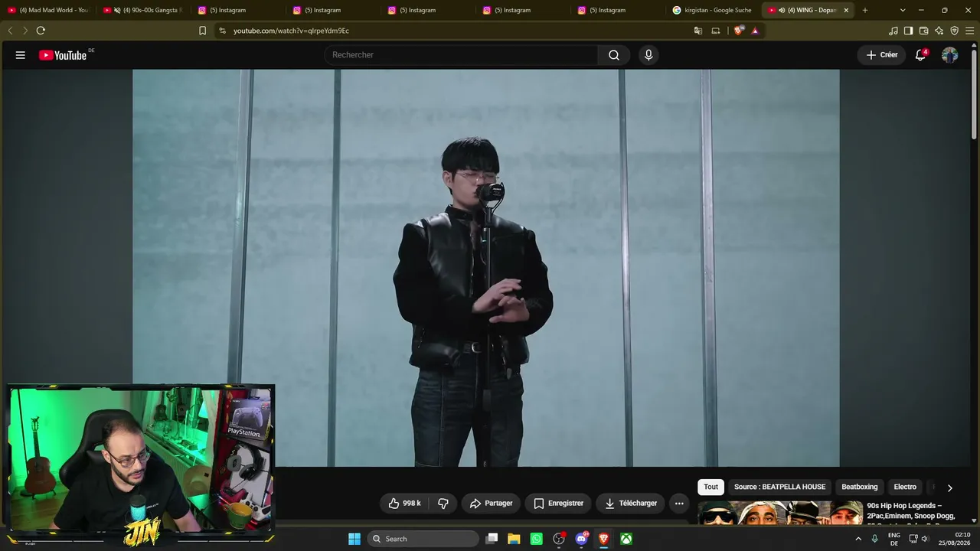Viewport: 980px width, 551px height.
Task: Switch to the kirgistan Google Suche tab
Action: coord(714,10)
